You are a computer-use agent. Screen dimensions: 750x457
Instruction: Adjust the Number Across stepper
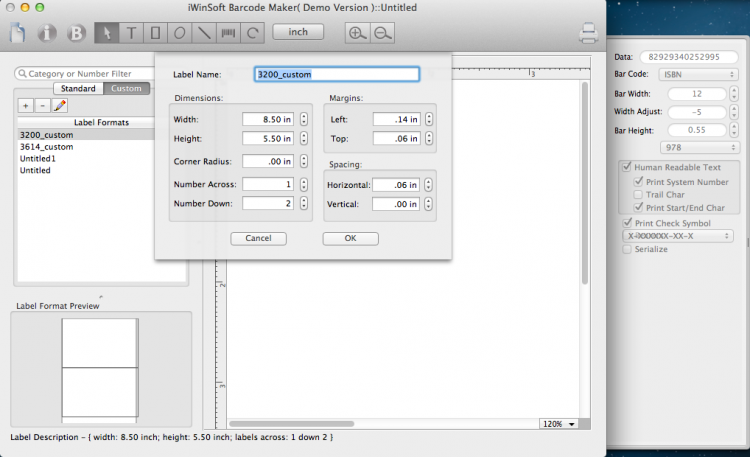pos(304,184)
